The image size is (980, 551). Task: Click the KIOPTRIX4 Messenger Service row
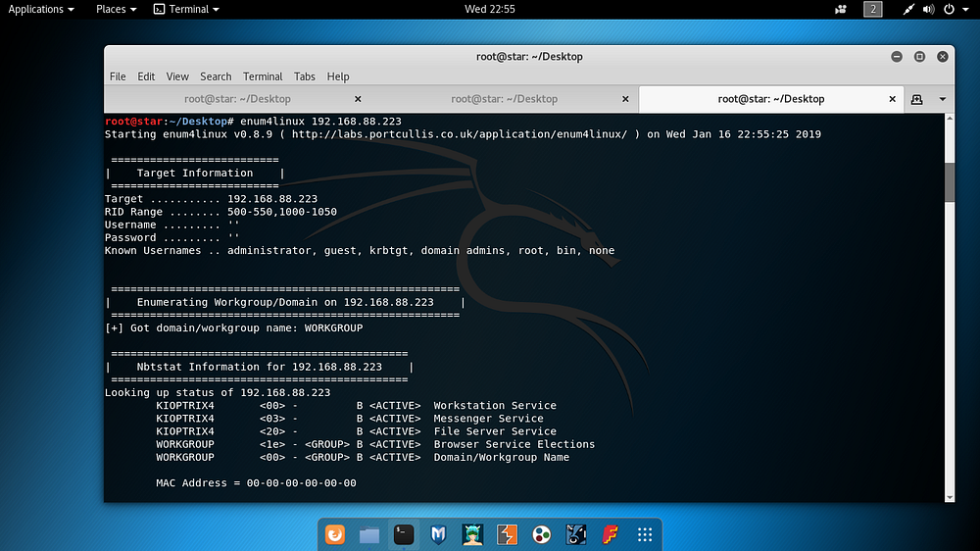click(x=350, y=419)
